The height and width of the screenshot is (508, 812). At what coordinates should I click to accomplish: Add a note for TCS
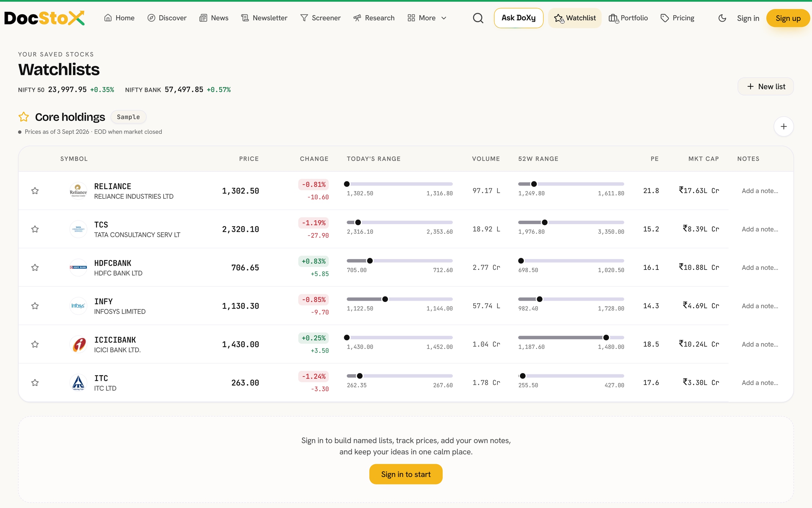[760, 229]
